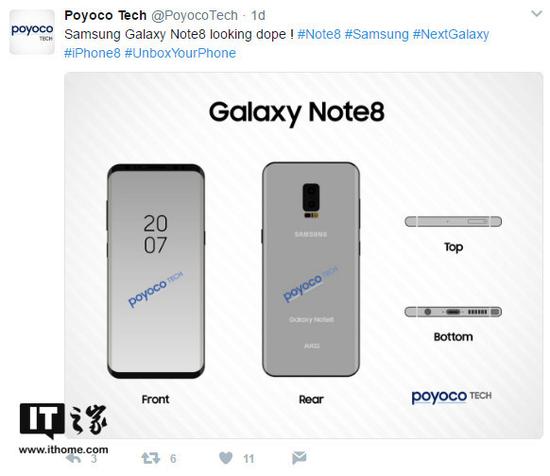Click the like count 11

(x=249, y=458)
